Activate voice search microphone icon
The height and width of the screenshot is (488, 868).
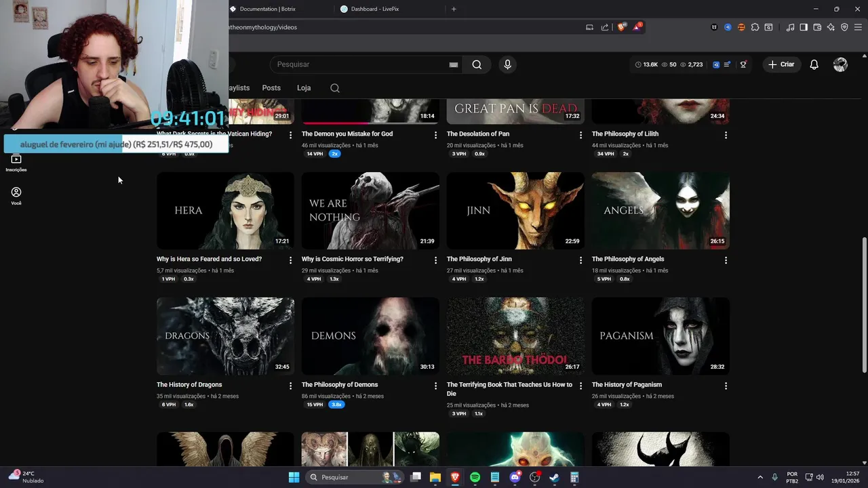pyautogui.click(x=507, y=64)
